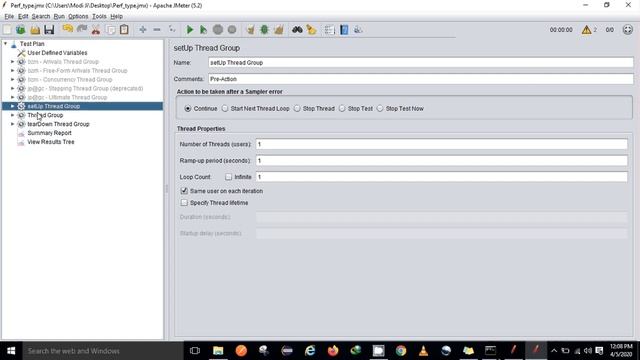Select tearDown Thread Group tree item
Viewport: 640px width, 360px height.
point(58,124)
